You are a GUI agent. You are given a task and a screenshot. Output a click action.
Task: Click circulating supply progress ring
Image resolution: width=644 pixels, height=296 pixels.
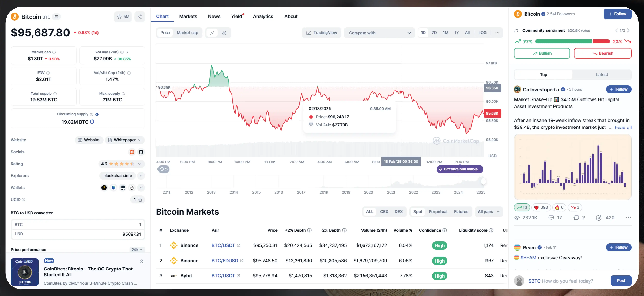pos(92,122)
